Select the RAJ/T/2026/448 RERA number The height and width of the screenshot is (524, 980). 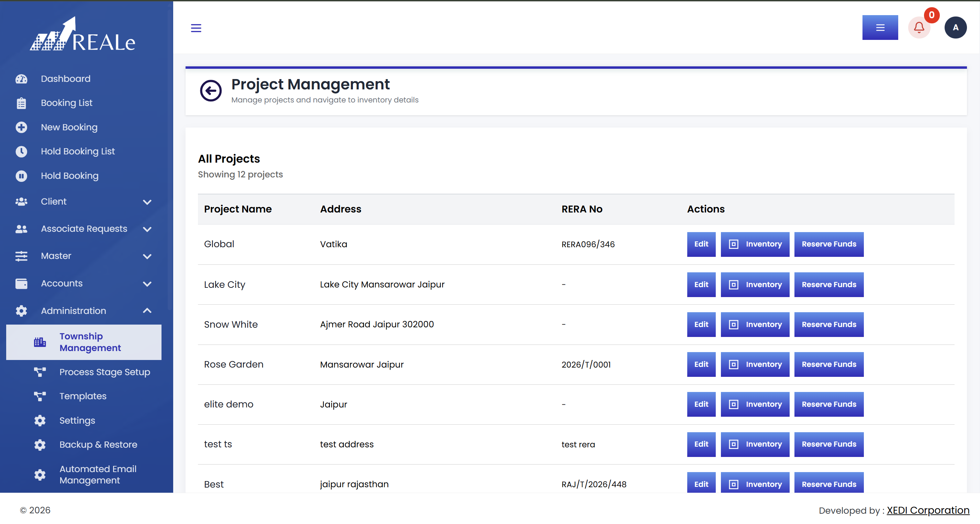click(594, 484)
